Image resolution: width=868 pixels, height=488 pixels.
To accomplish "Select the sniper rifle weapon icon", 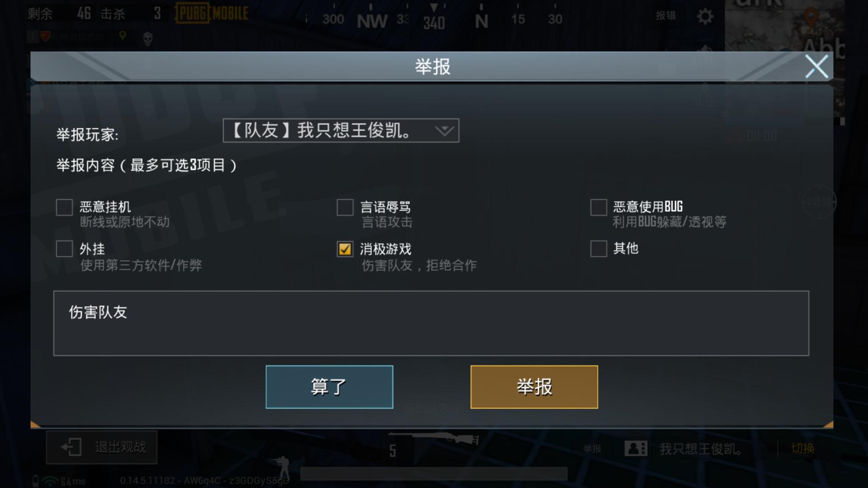I will click(x=434, y=438).
